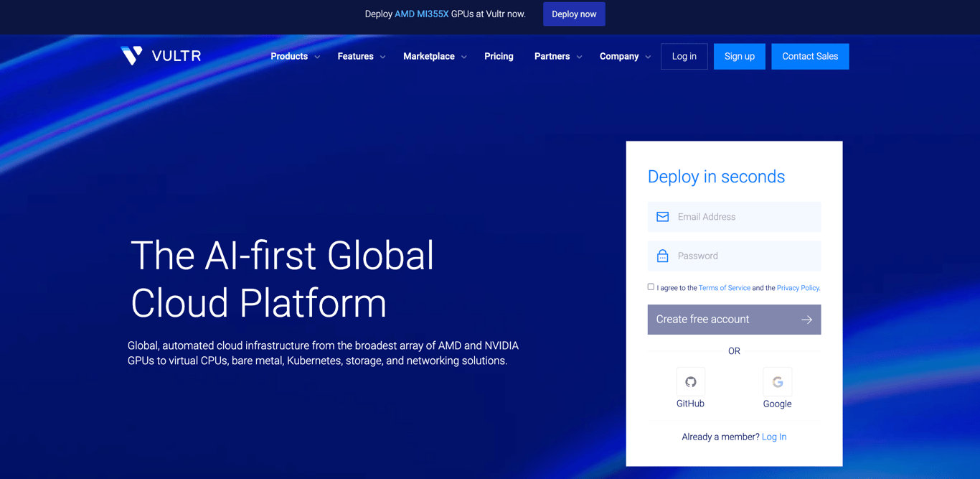Image resolution: width=980 pixels, height=479 pixels.
Task: Expand the Products dropdown menu
Action: [295, 56]
